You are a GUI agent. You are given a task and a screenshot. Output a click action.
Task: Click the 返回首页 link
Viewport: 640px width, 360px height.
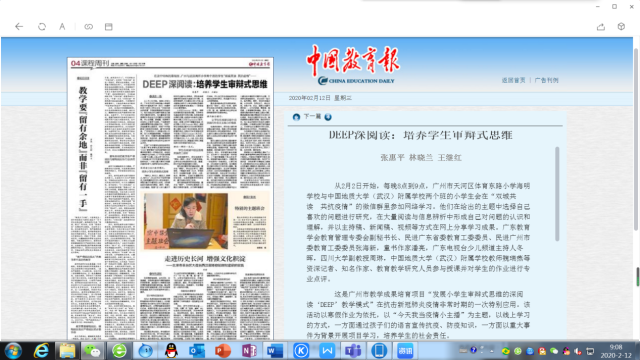[x=513, y=80]
